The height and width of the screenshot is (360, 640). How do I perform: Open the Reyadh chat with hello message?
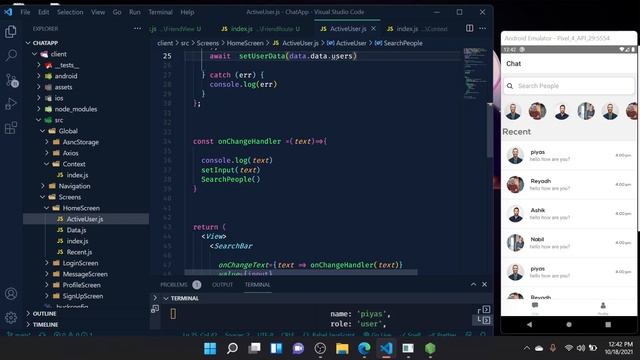pos(569,184)
